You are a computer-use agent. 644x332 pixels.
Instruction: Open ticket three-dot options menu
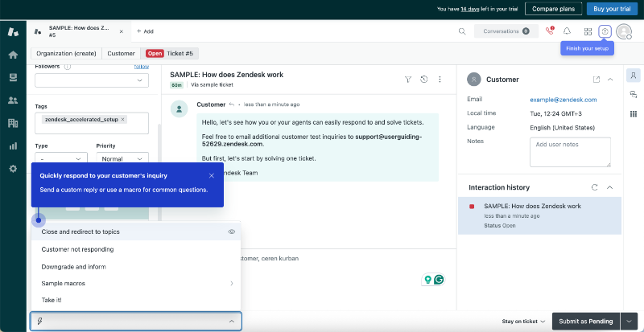pos(440,80)
